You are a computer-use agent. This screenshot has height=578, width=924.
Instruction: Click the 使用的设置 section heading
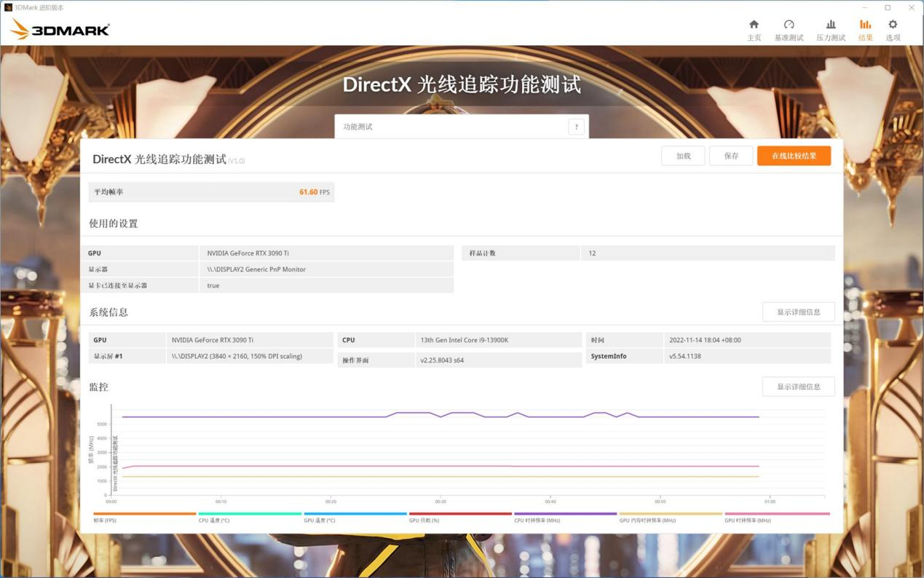[x=114, y=223]
